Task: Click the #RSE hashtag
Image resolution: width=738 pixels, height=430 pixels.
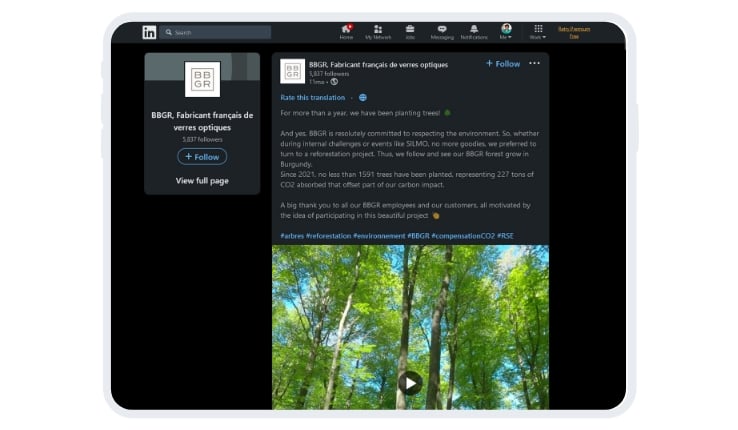Action: click(x=505, y=236)
